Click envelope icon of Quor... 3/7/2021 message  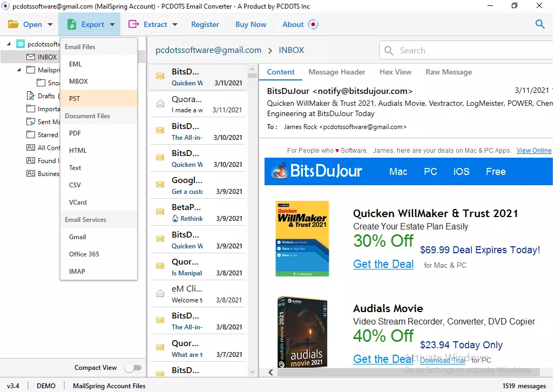click(x=160, y=347)
